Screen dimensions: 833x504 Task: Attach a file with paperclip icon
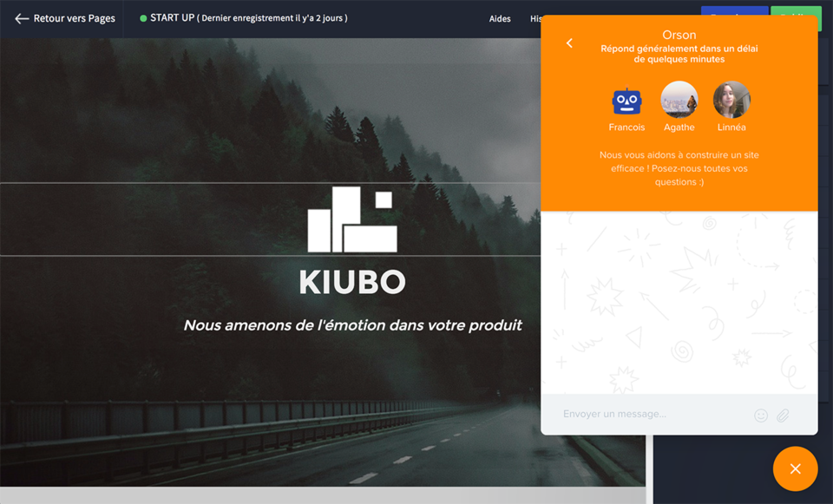click(x=783, y=416)
